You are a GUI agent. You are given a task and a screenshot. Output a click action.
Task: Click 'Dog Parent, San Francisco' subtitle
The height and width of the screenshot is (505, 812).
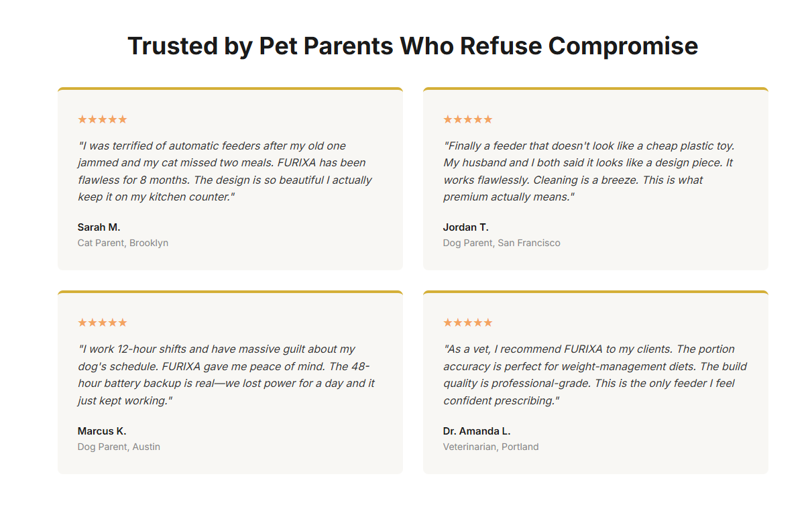(x=501, y=243)
